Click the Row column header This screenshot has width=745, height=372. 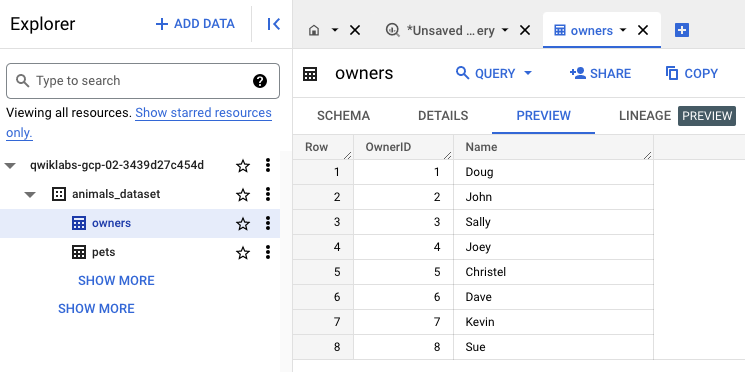pos(323,147)
